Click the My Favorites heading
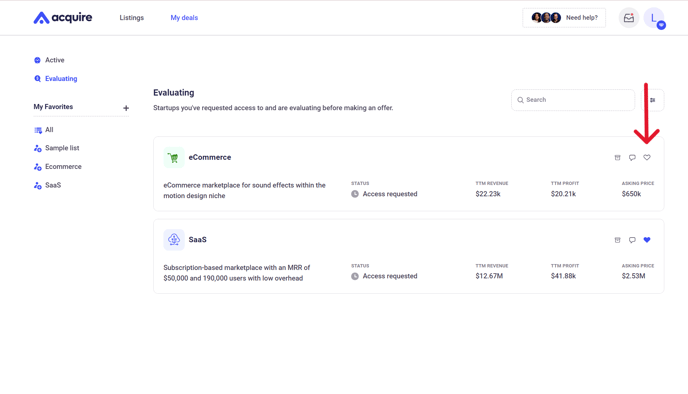The image size is (688, 394). click(53, 107)
